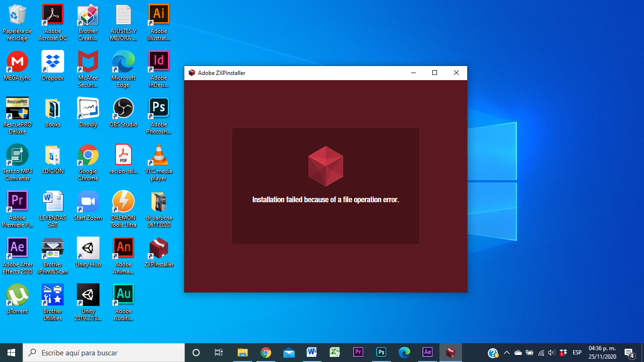Select the Start Zoom desktop shortcut

[88, 206]
